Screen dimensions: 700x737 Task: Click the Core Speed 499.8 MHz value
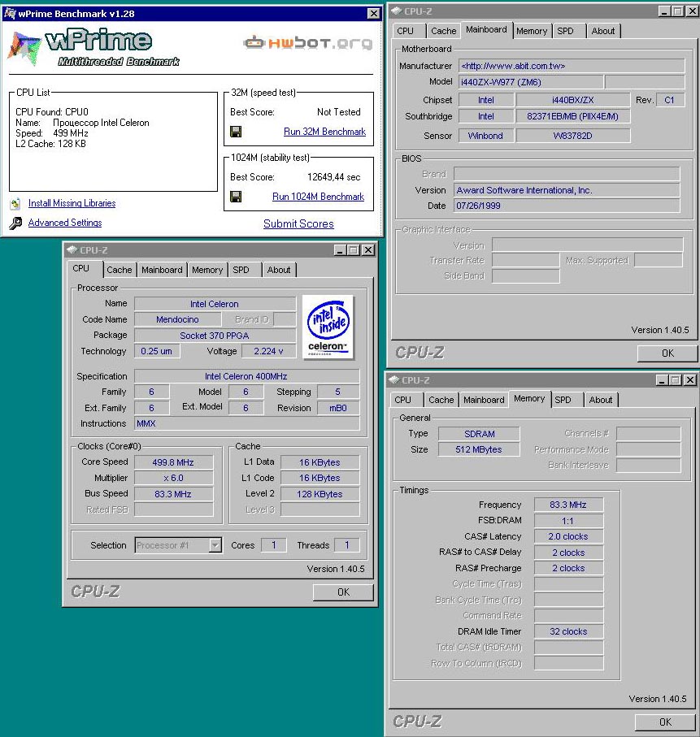coord(173,462)
